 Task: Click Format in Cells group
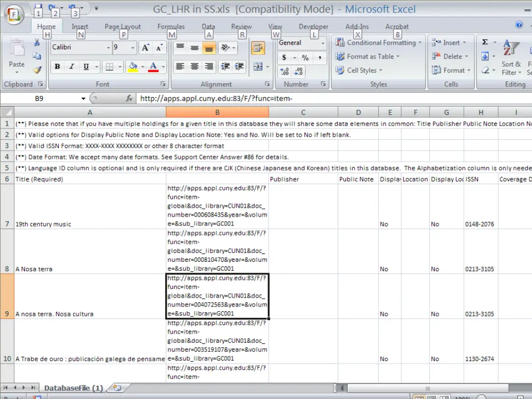(x=450, y=70)
